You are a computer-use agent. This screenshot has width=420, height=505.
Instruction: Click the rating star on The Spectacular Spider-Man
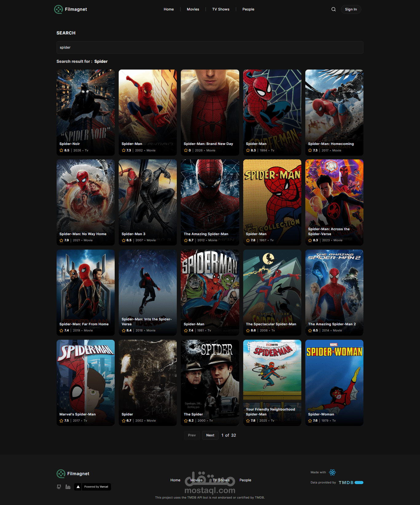tap(248, 331)
